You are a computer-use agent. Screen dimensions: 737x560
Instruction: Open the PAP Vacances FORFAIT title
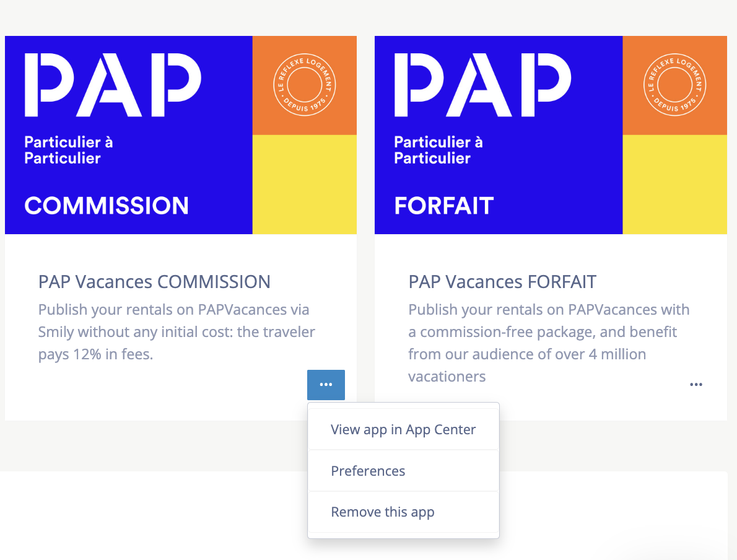coord(502,282)
